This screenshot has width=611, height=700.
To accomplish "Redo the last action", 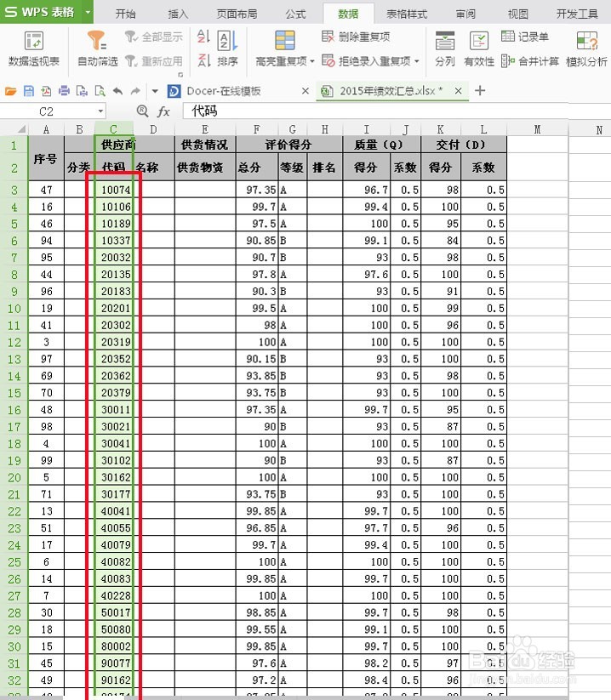I will click(x=135, y=91).
